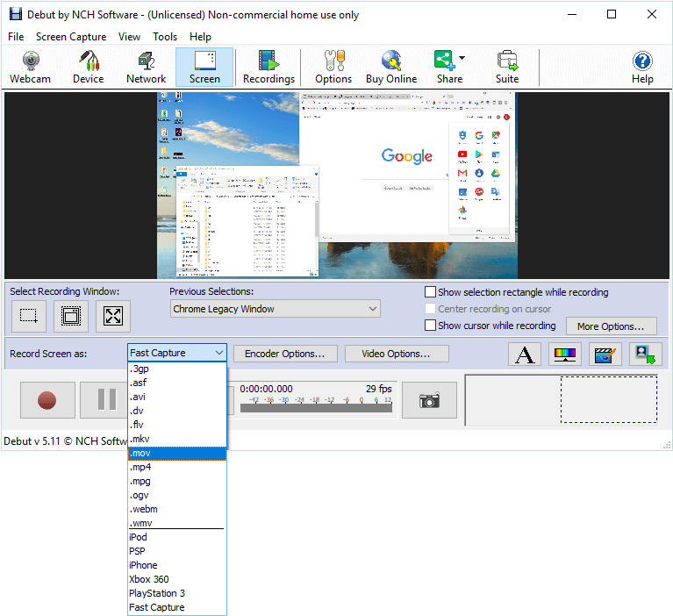Click the audio level meter bar
673x616 pixels.
tap(317, 408)
